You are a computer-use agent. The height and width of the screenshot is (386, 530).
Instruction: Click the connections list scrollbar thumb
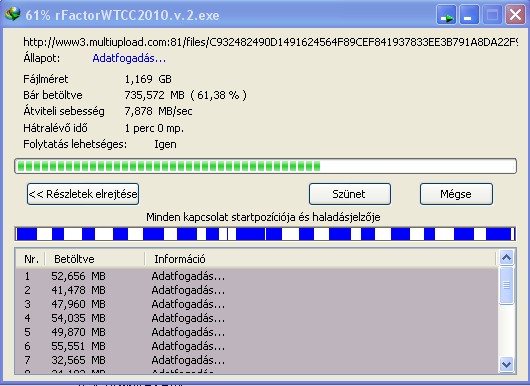[506, 285]
